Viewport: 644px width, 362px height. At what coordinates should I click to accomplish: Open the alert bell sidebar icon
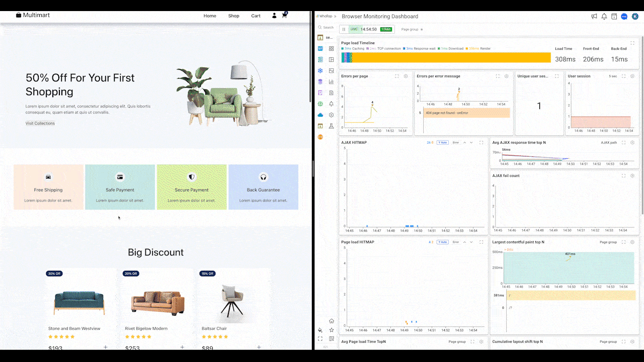[331, 104]
